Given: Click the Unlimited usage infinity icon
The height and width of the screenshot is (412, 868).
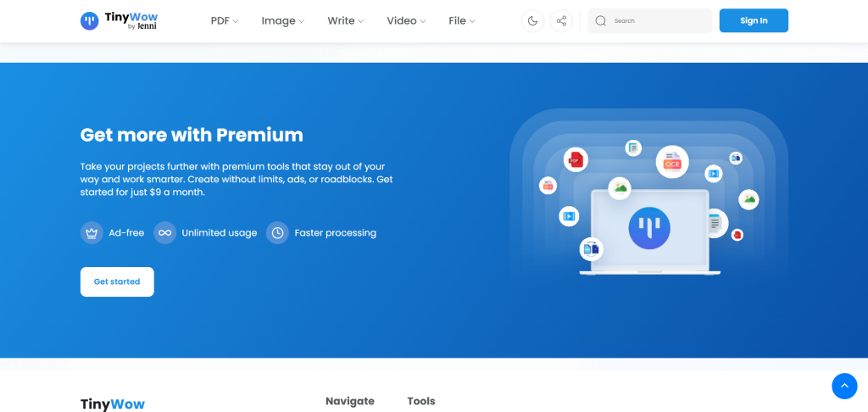Looking at the screenshot, I should click(x=165, y=233).
